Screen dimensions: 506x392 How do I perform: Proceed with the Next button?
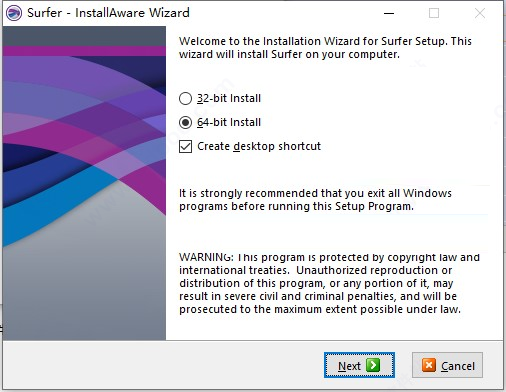(359, 365)
